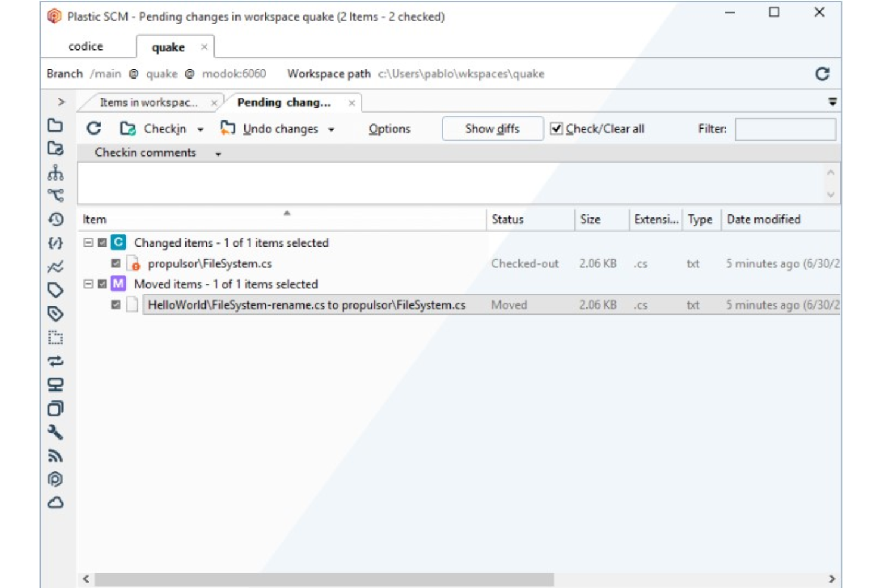Click the cloud icon in the sidebar

[x=57, y=500]
